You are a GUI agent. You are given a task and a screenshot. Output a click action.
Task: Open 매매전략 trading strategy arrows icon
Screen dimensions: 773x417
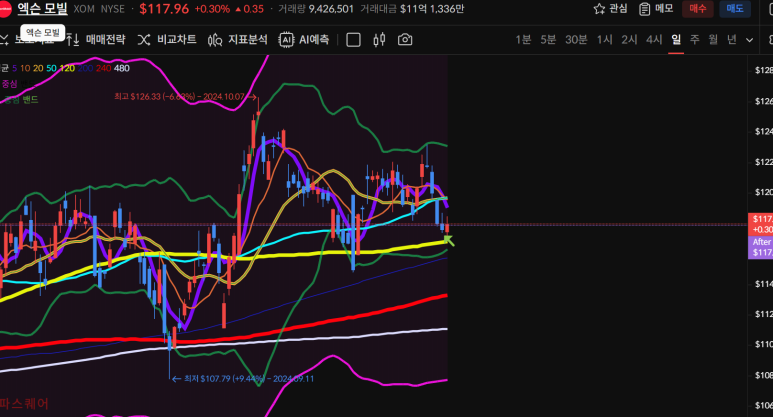(x=72, y=40)
